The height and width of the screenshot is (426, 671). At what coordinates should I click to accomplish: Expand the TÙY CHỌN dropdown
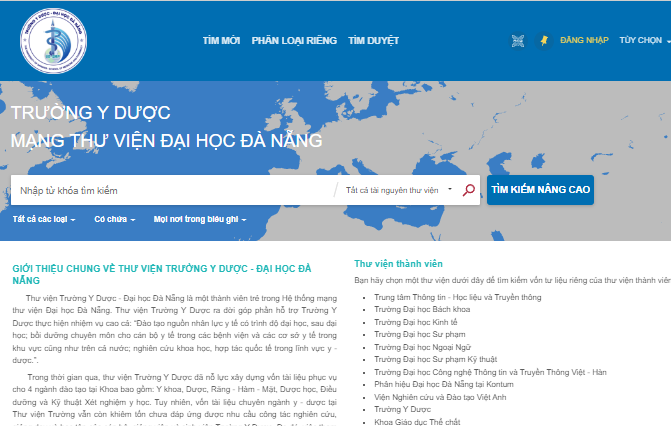tap(644, 40)
